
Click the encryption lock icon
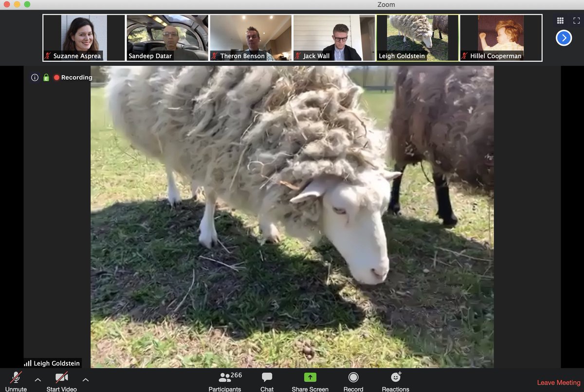(x=46, y=77)
